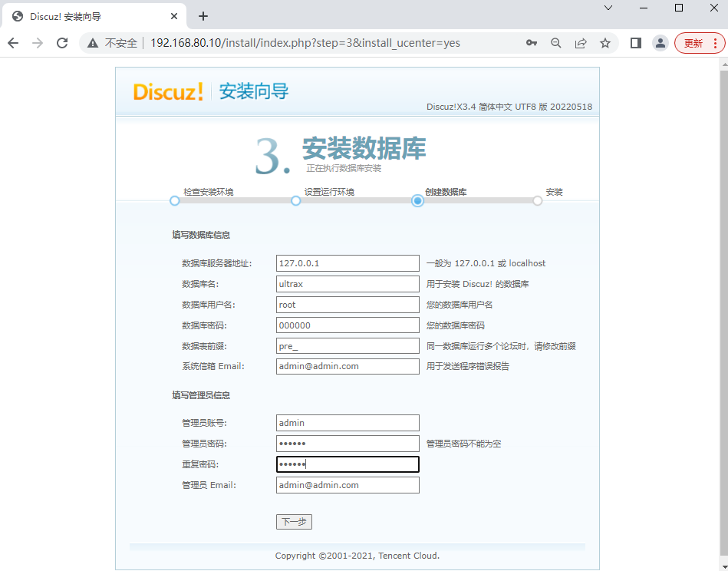Go back to the previous page

click(x=13, y=43)
